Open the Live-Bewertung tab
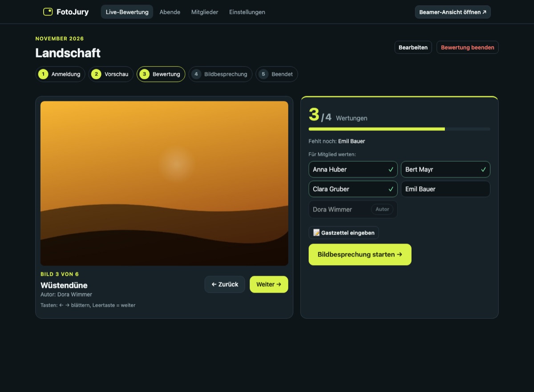Screen dimensions: 534x392 pos(127,12)
